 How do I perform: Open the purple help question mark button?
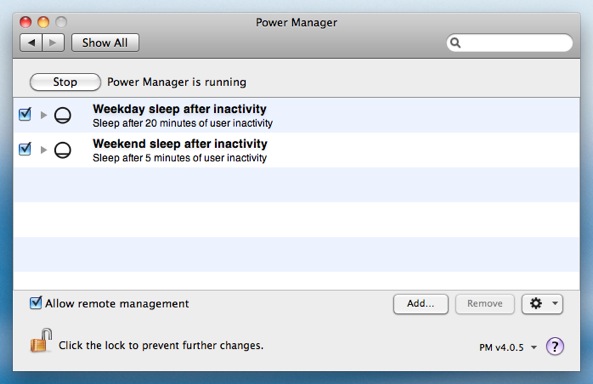coord(555,346)
